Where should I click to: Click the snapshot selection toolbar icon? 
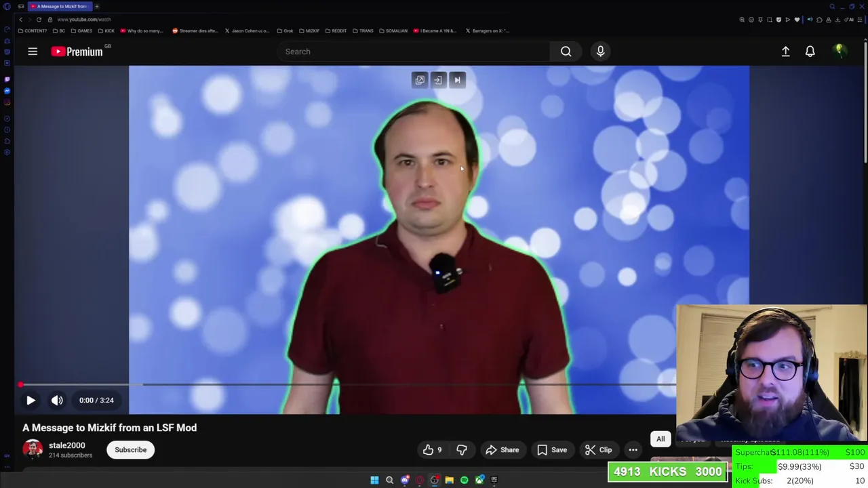coord(769,20)
